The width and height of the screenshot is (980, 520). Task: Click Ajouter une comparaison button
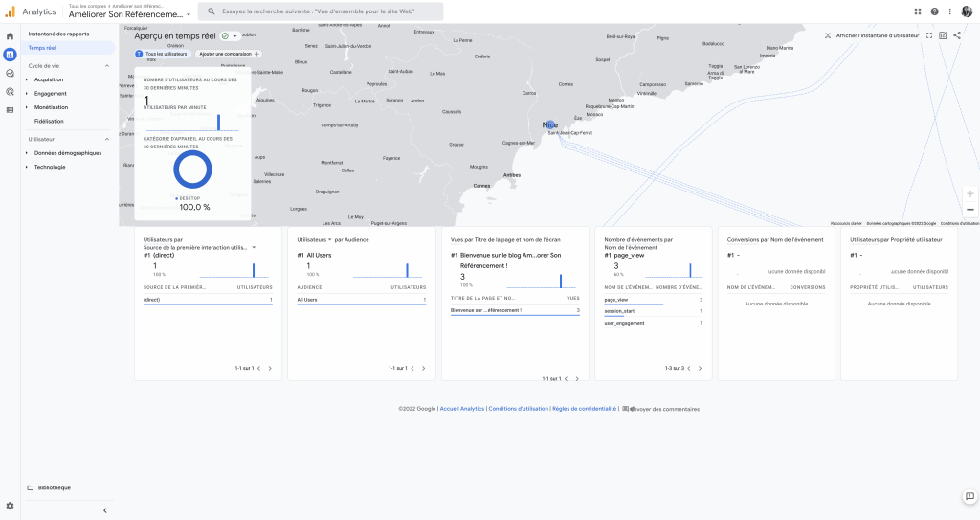(x=229, y=55)
